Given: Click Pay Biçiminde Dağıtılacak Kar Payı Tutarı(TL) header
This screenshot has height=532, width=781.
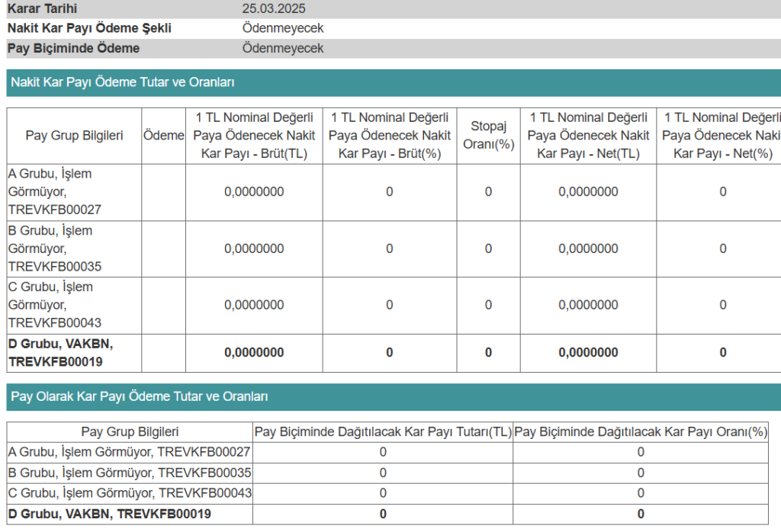Looking at the screenshot, I should (x=383, y=432).
